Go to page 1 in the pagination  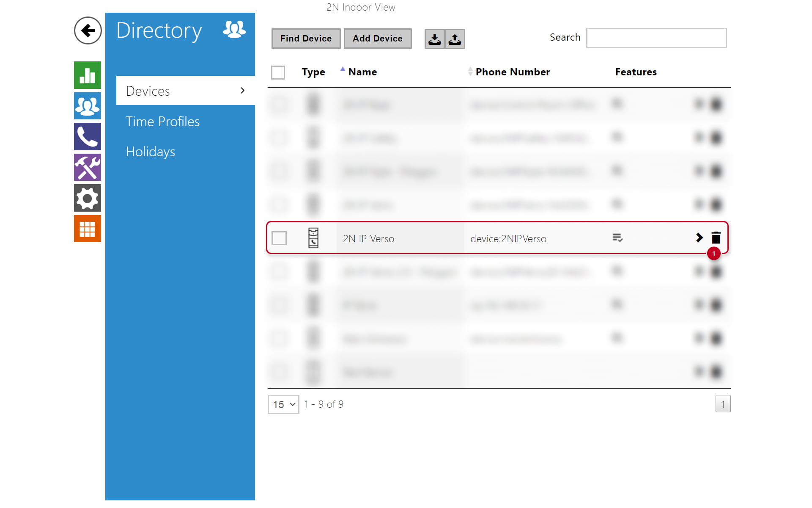pos(723,404)
